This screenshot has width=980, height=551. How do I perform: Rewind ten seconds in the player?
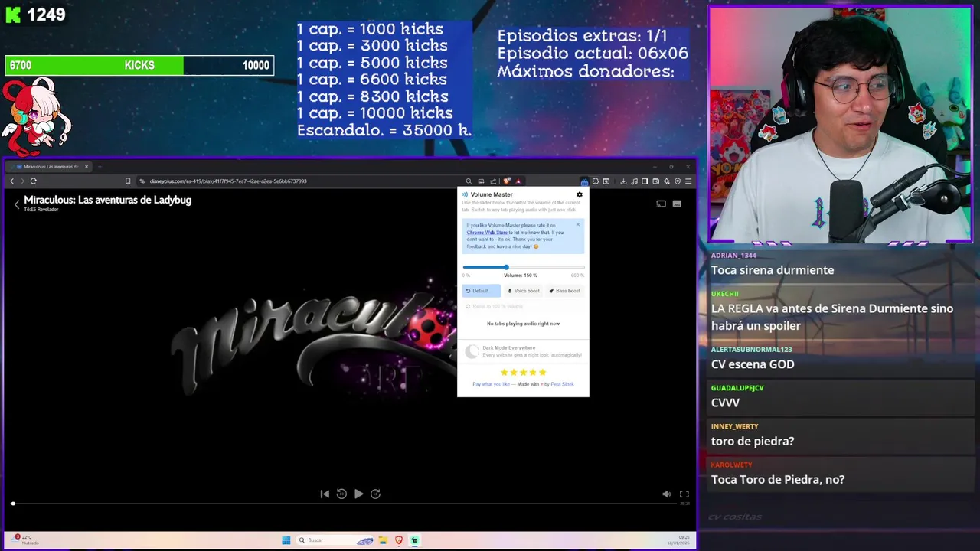click(x=341, y=494)
